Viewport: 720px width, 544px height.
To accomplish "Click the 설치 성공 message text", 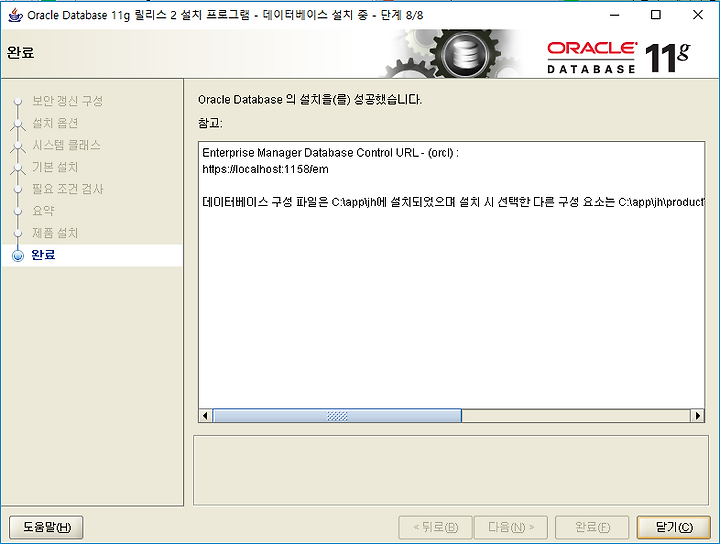I will click(310, 100).
